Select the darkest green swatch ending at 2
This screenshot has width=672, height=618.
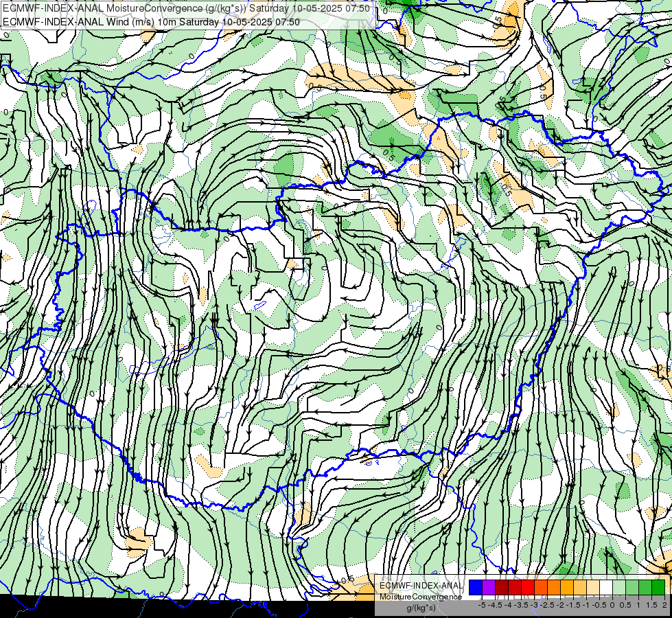click(x=658, y=587)
